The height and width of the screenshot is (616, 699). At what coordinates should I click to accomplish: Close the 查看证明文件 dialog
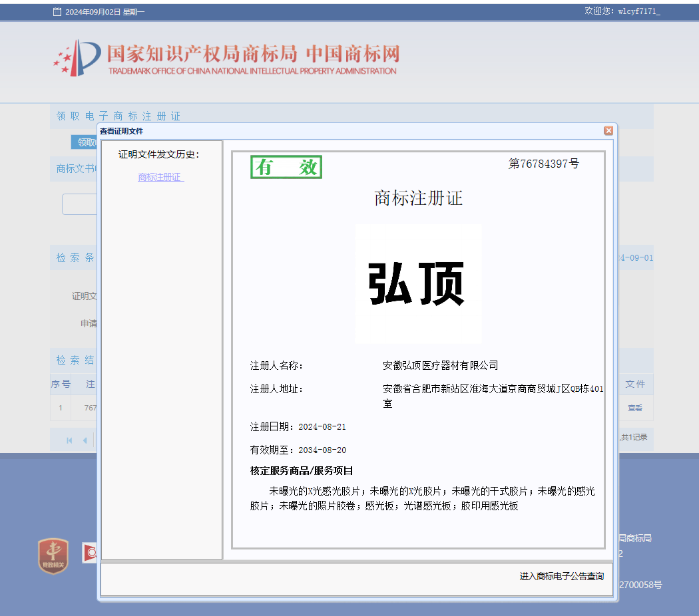[x=608, y=130]
